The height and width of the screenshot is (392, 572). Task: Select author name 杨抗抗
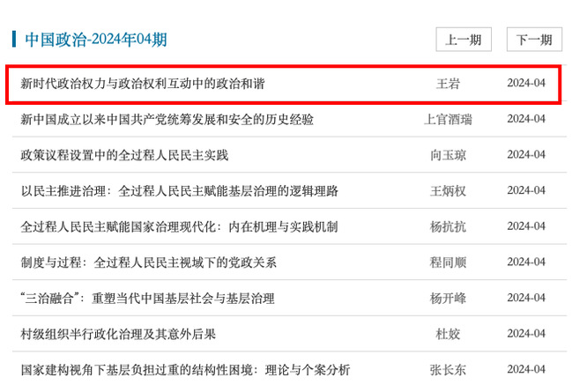(448, 226)
